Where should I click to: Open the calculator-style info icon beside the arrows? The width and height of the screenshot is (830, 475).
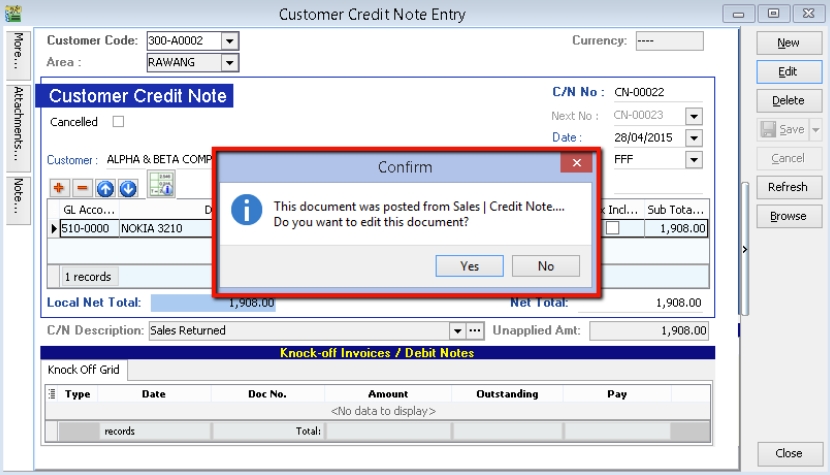pyautogui.click(x=161, y=184)
